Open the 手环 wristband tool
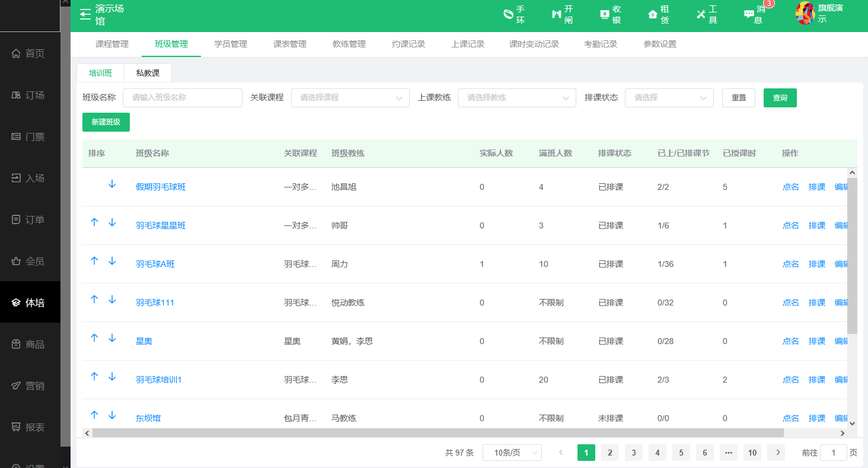The height and width of the screenshot is (468, 868). click(x=508, y=14)
